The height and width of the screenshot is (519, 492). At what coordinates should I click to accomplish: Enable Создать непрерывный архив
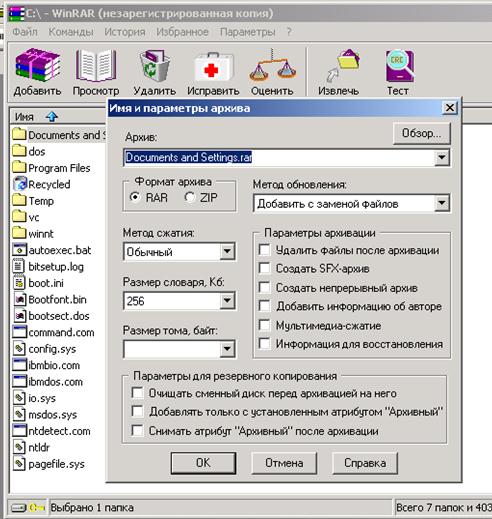[x=264, y=287]
